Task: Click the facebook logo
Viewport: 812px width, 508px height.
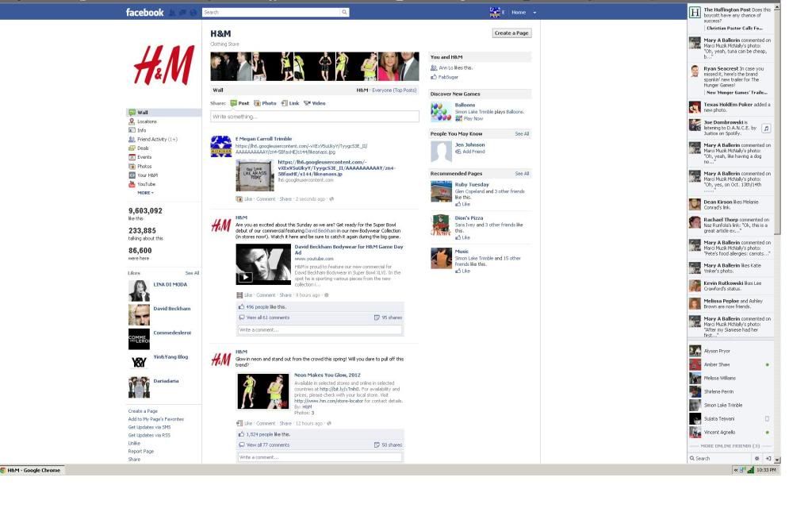Action: click(x=144, y=12)
